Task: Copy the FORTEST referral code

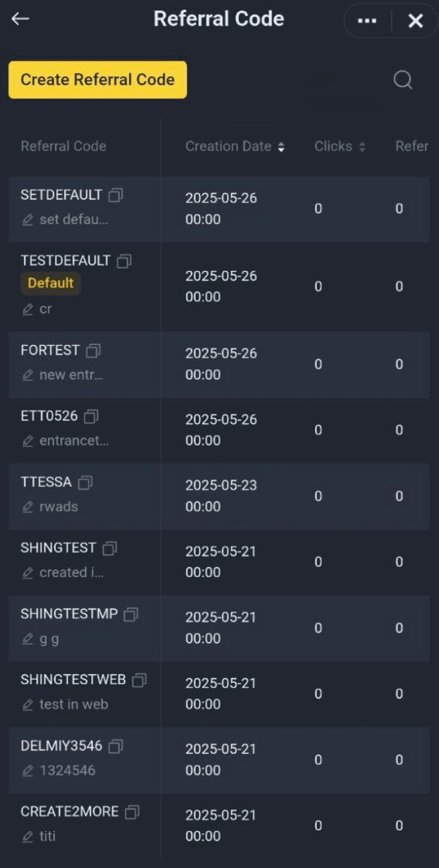Action: 93,350
